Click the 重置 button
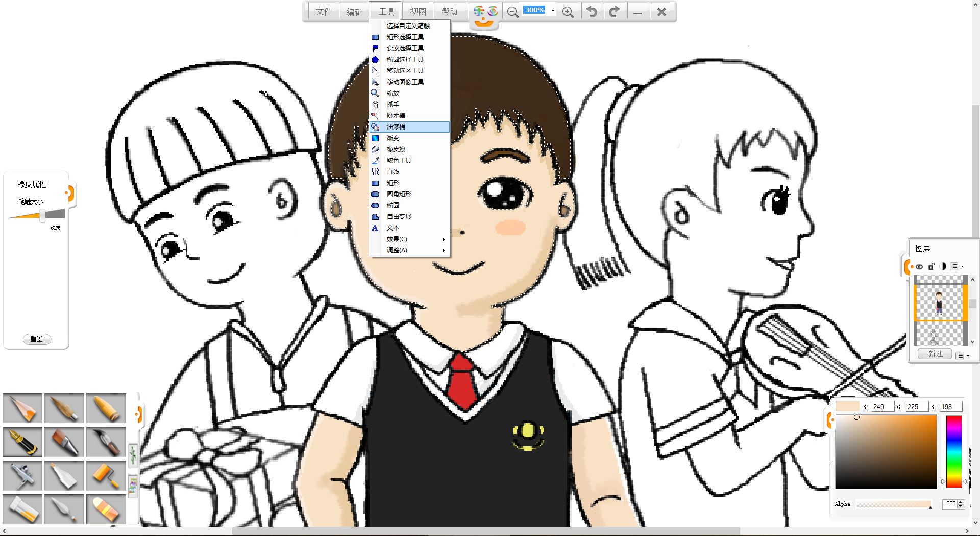 (37, 339)
